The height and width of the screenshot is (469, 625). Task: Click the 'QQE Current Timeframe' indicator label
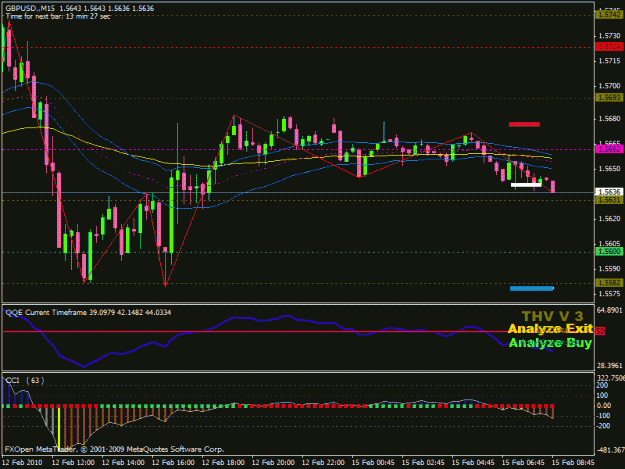[x=88, y=312]
